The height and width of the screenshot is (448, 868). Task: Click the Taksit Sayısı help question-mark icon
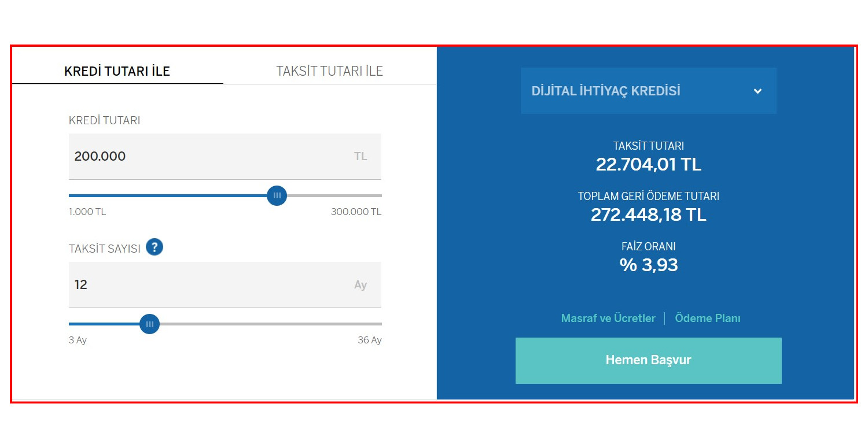click(155, 247)
